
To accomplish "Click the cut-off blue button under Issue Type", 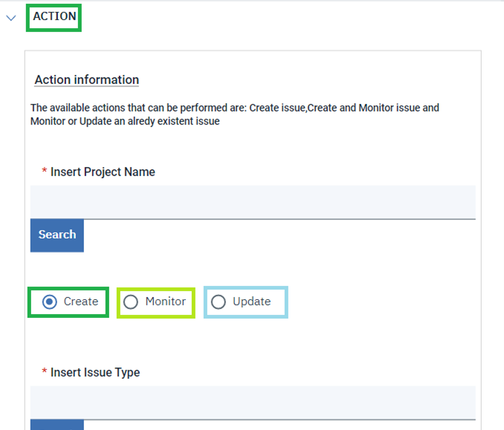I will [x=57, y=425].
